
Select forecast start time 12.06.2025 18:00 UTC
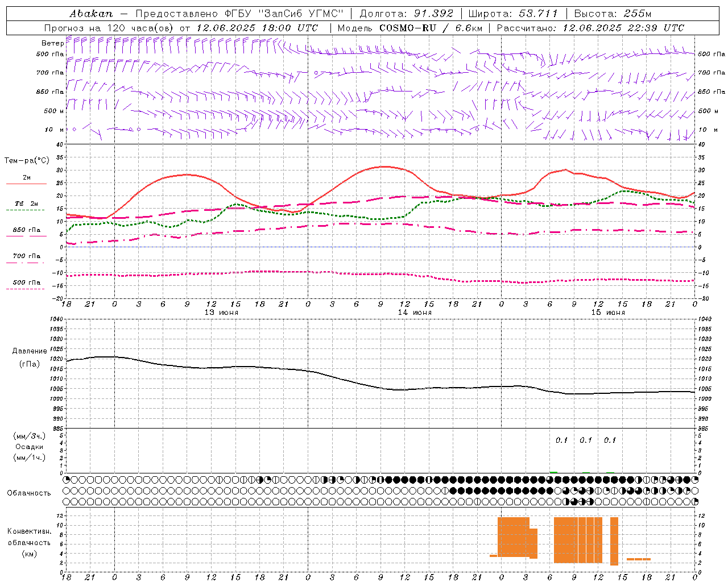pyautogui.click(x=257, y=28)
